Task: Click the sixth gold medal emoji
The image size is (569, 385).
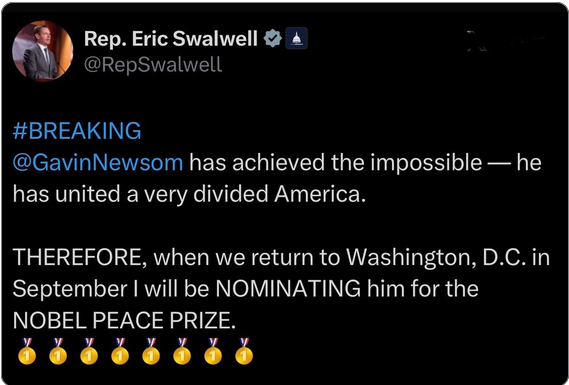Action: (x=182, y=351)
